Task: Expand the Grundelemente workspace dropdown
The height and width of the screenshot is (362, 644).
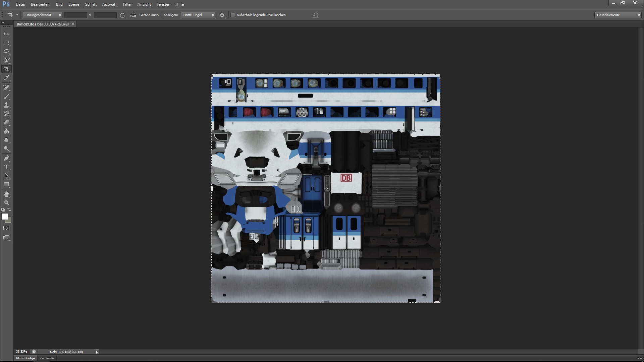Action: tap(618, 15)
